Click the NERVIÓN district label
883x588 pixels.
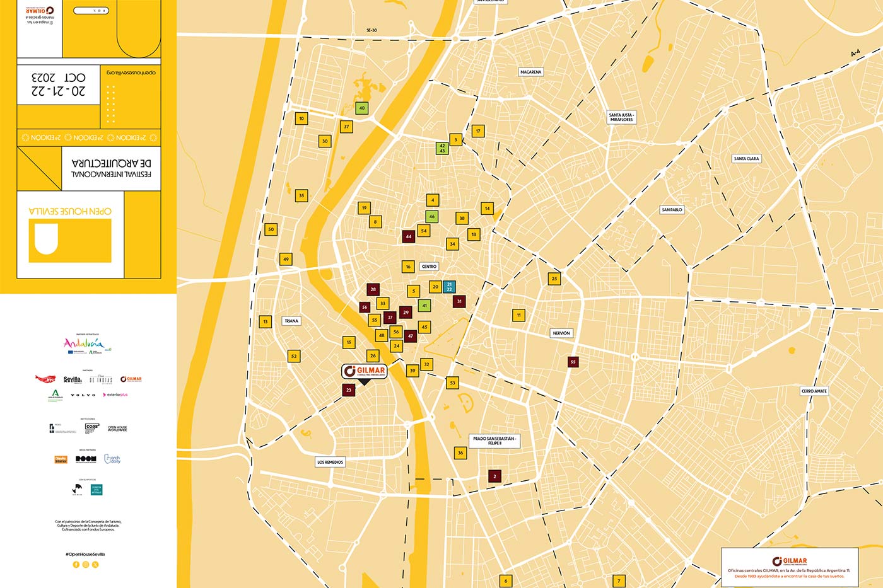(x=561, y=333)
